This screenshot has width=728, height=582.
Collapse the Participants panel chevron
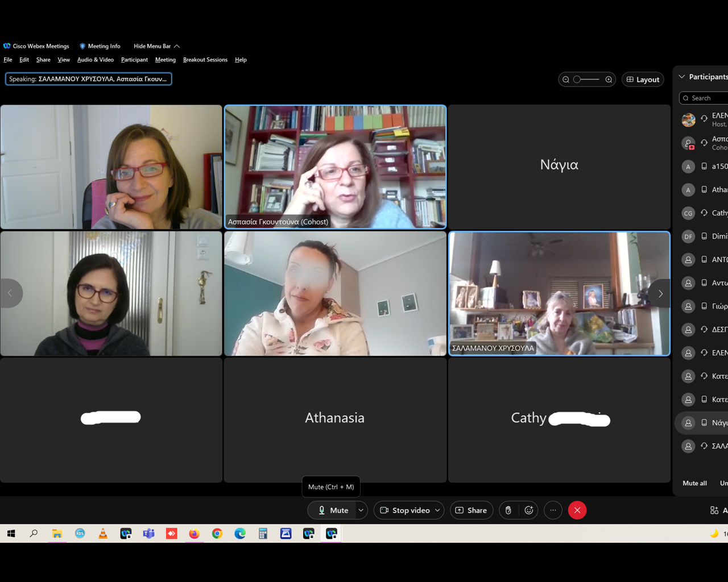[682, 77]
